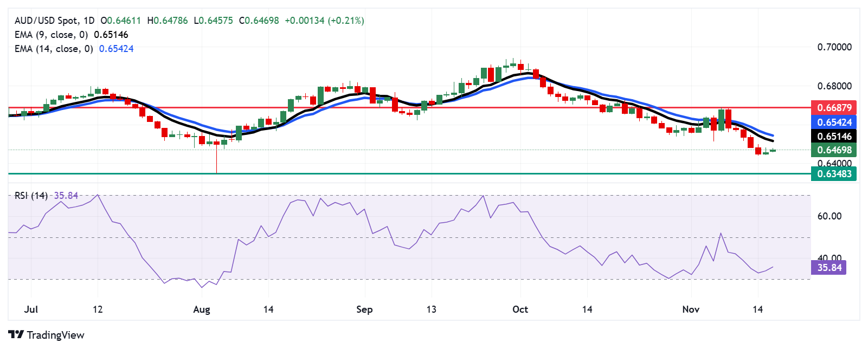Click the +0.00134 (+0.21%) change value
The height and width of the screenshot is (349, 868).
324,21
